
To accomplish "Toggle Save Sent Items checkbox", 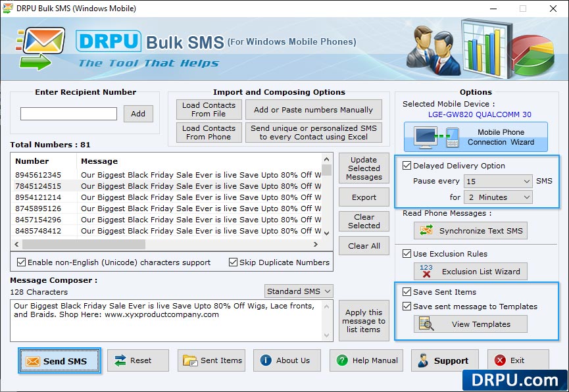I will [x=407, y=291].
